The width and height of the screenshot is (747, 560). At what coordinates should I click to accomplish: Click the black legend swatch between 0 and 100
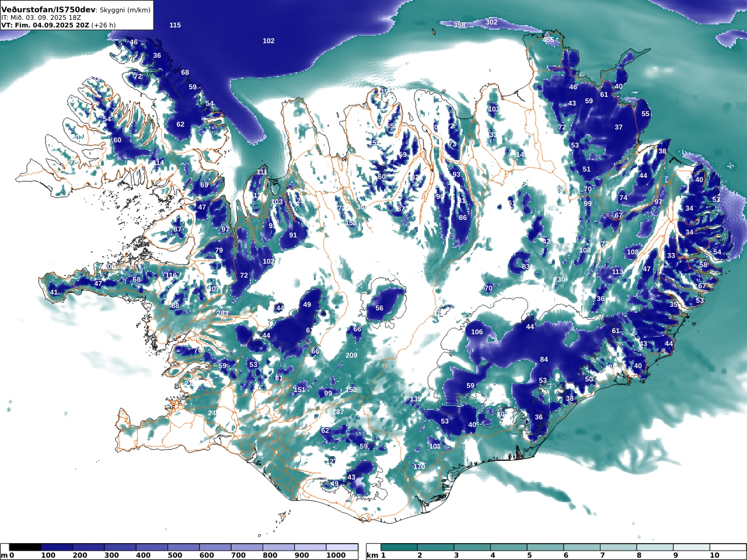click(25, 547)
